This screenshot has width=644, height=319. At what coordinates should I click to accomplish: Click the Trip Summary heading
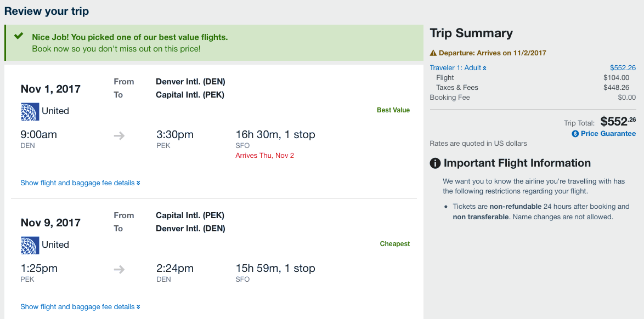coord(471,33)
